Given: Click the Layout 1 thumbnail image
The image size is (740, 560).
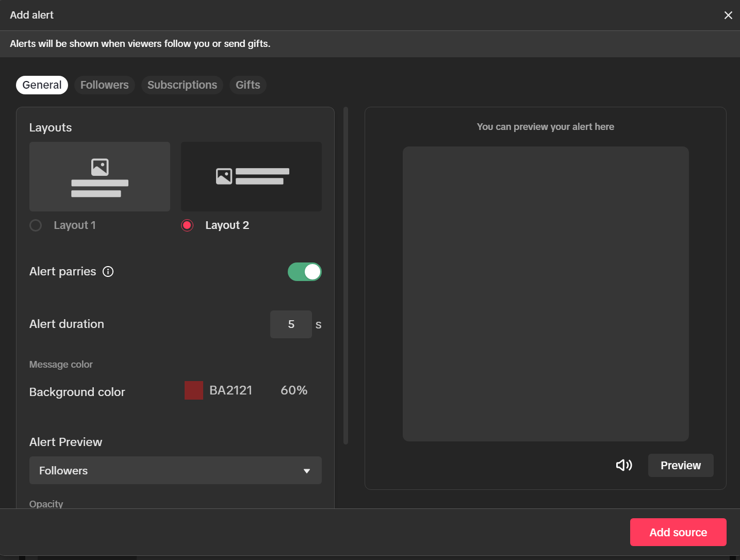Looking at the screenshot, I should coord(100,176).
